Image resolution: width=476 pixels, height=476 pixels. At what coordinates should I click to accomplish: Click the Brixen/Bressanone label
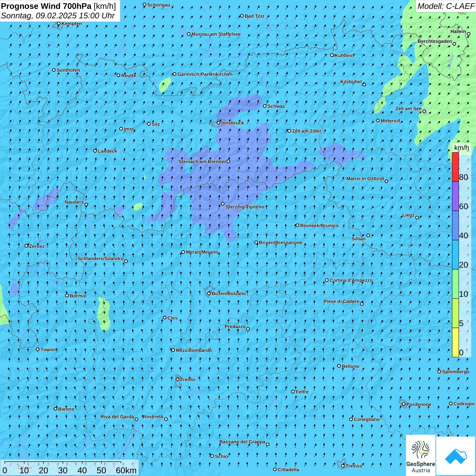[x=280, y=242]
